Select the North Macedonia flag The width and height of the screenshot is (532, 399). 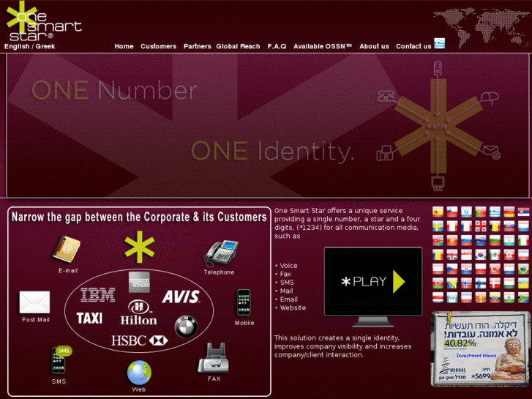pyautogui.click(x=481, y=297)
